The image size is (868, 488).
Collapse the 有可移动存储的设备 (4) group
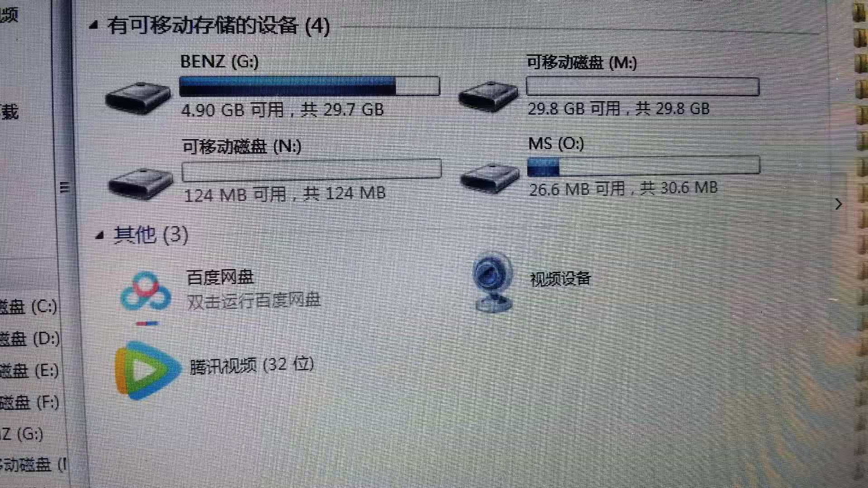click(94, 25)
